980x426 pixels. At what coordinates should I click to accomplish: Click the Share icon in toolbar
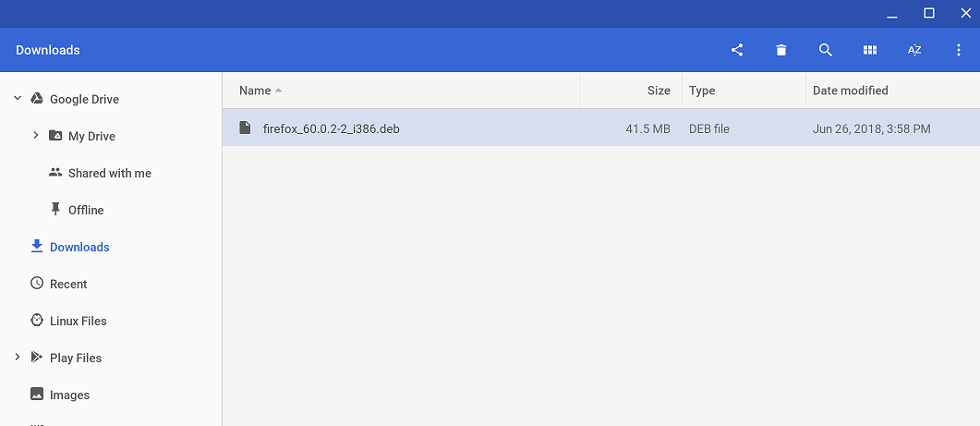(737, 50)
